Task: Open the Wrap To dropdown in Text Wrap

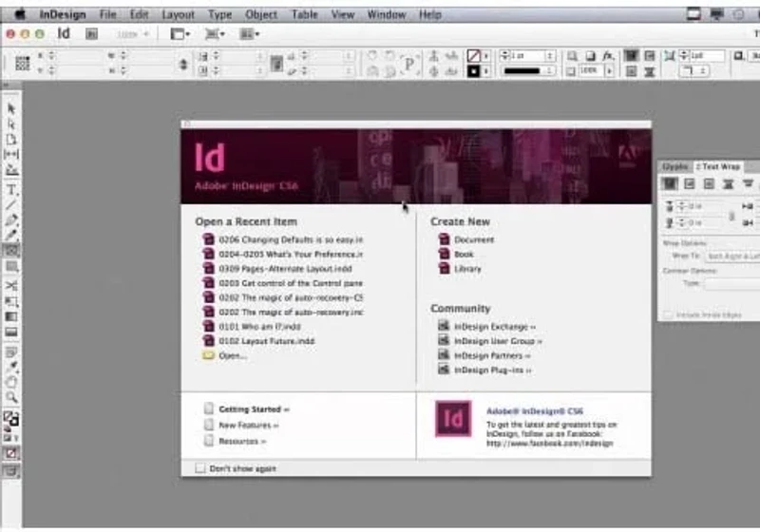Action: point(732,256)
